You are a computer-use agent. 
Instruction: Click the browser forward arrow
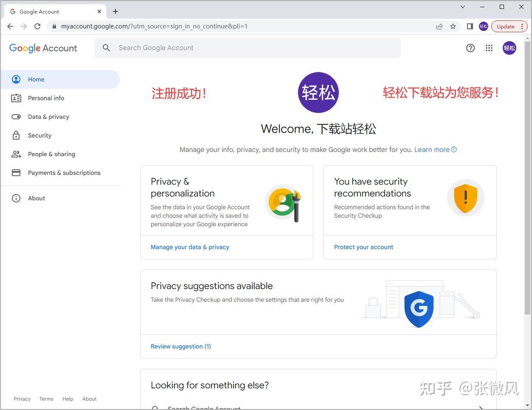24,26
